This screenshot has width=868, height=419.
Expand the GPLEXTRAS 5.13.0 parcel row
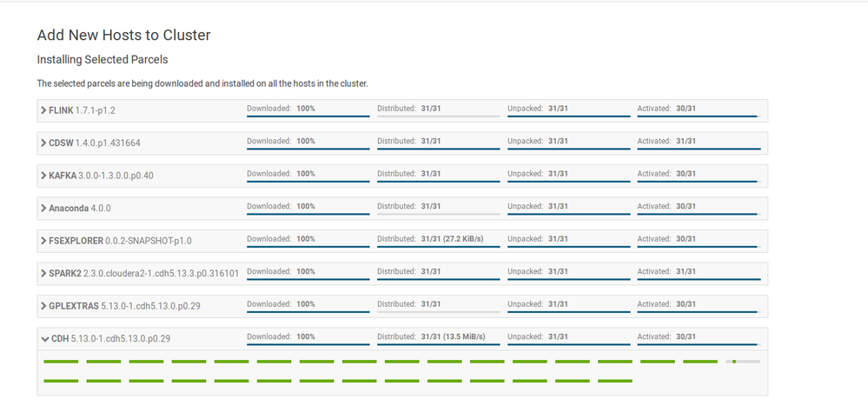tap(43, 306)
